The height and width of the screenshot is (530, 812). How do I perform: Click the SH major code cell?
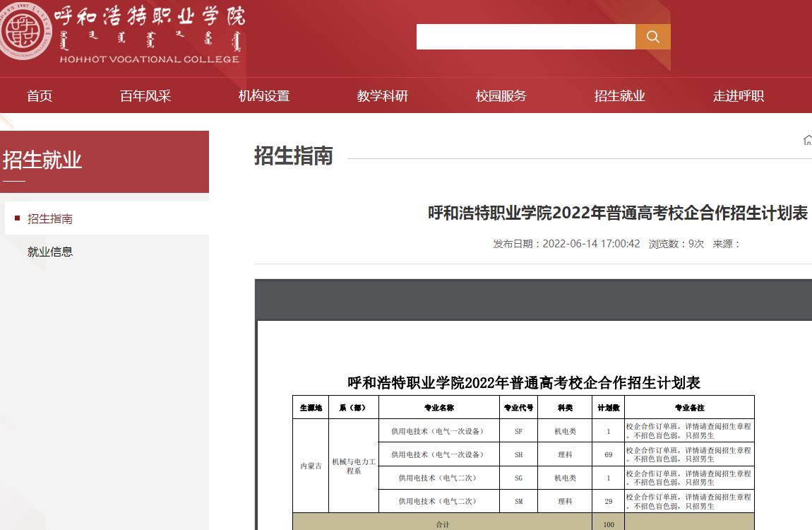point(518,454)
